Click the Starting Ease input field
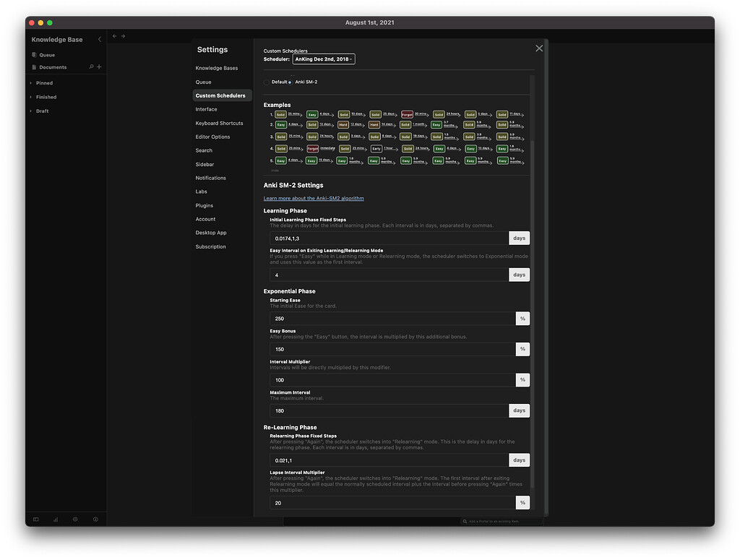Viewport: 740px width, 560px height. click(x=394, y=318)
